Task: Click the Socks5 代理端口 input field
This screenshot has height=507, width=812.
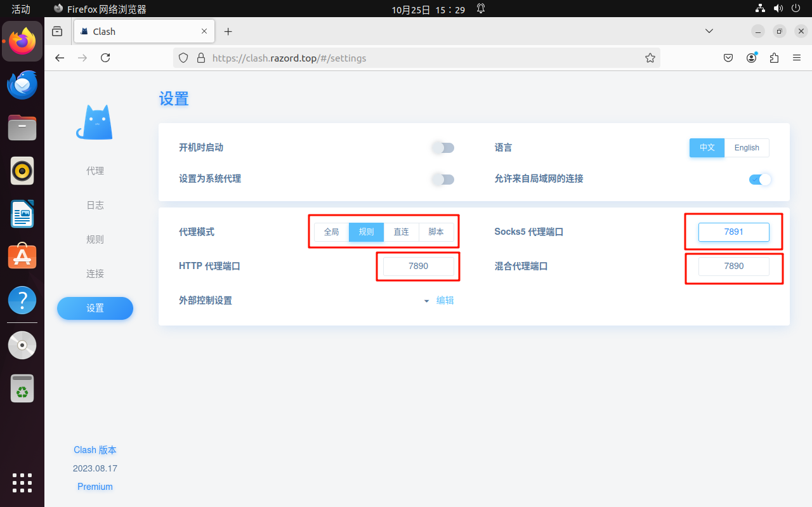Action: (733, 232)
